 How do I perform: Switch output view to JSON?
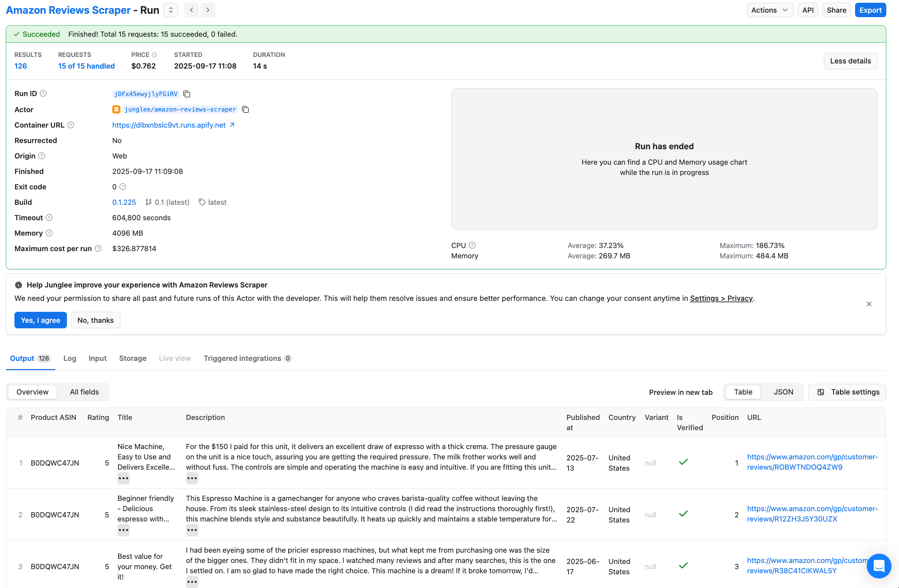(x=783, y=392)
